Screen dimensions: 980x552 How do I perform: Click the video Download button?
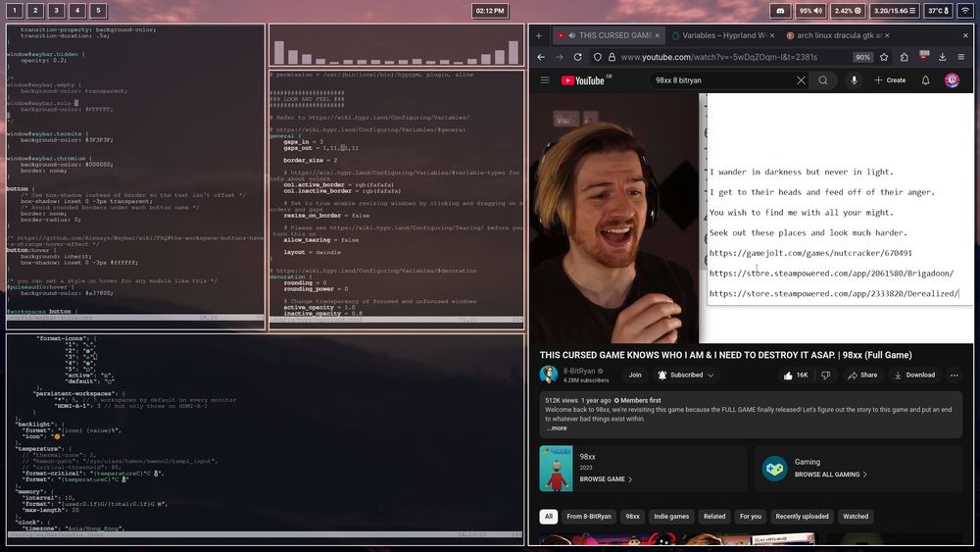pyautogui.click(x=914, y=376)
